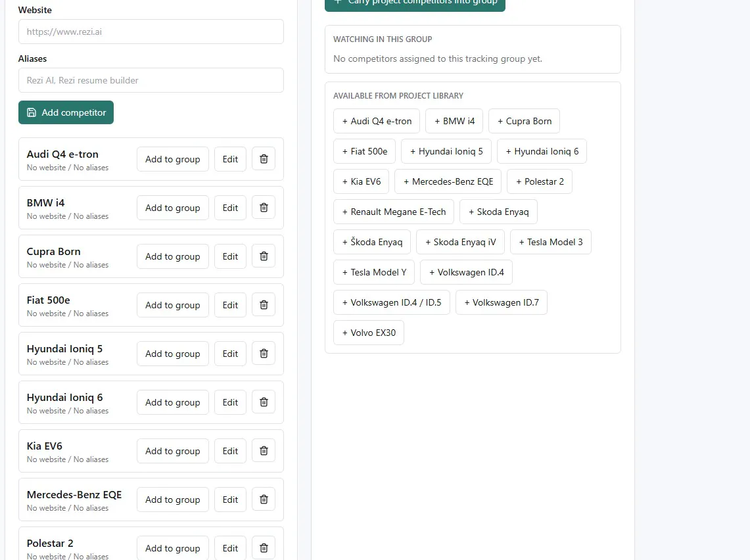Edit the Cupra Born entry
This screenshot has height=560, width=750.
pyautogui.click(x=230, y=256)
